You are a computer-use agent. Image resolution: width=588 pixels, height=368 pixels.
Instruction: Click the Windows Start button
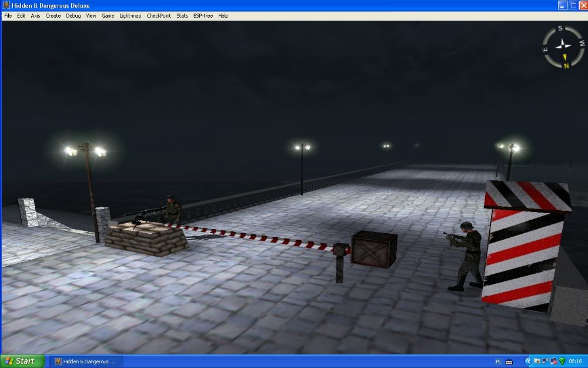point(22,362)
